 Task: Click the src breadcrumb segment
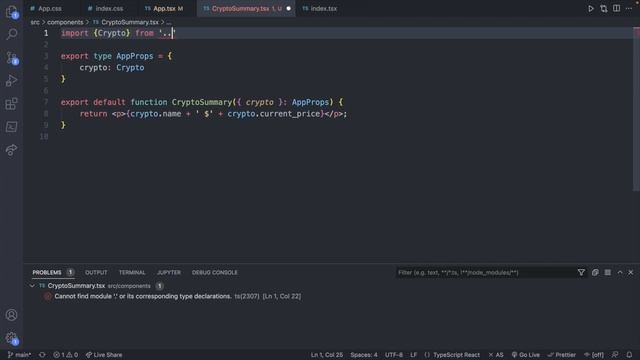(35, 22)
